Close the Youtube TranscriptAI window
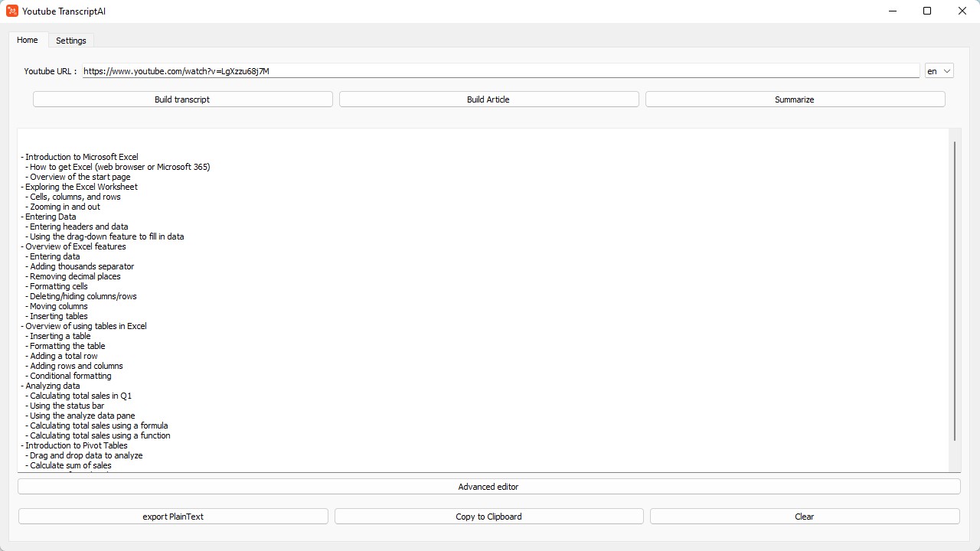This screenshot has height=551, width=980. pyautogui.click(x=962, y=11)
